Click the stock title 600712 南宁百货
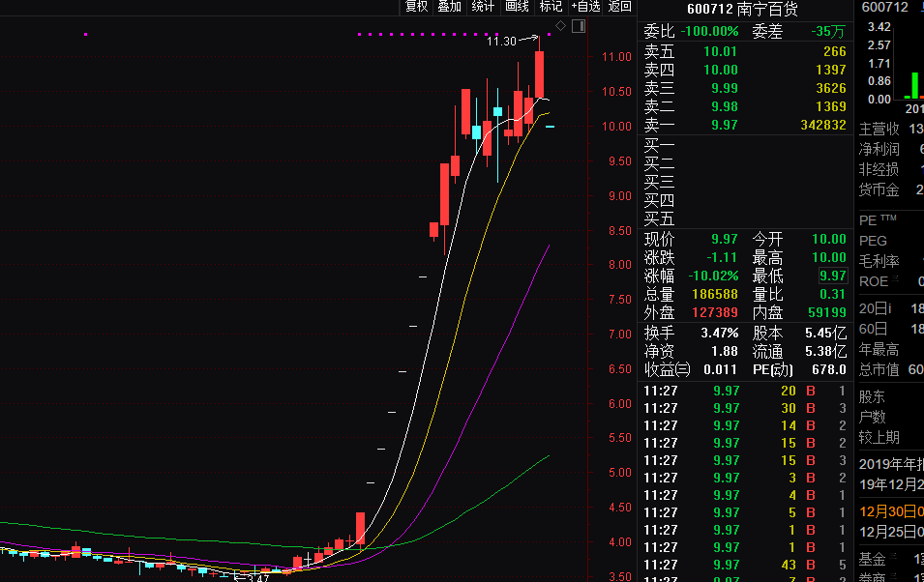This screenshot has height=582, width=924. [x=742, y=9]
